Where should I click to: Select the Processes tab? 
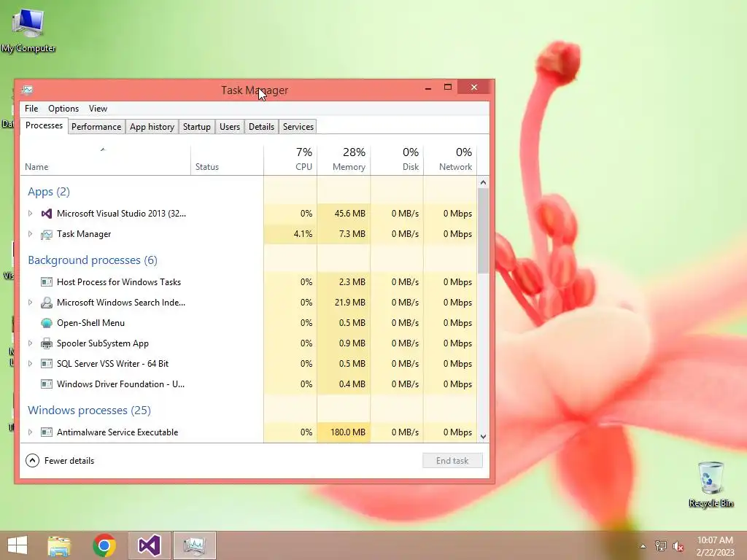point(44,125)
